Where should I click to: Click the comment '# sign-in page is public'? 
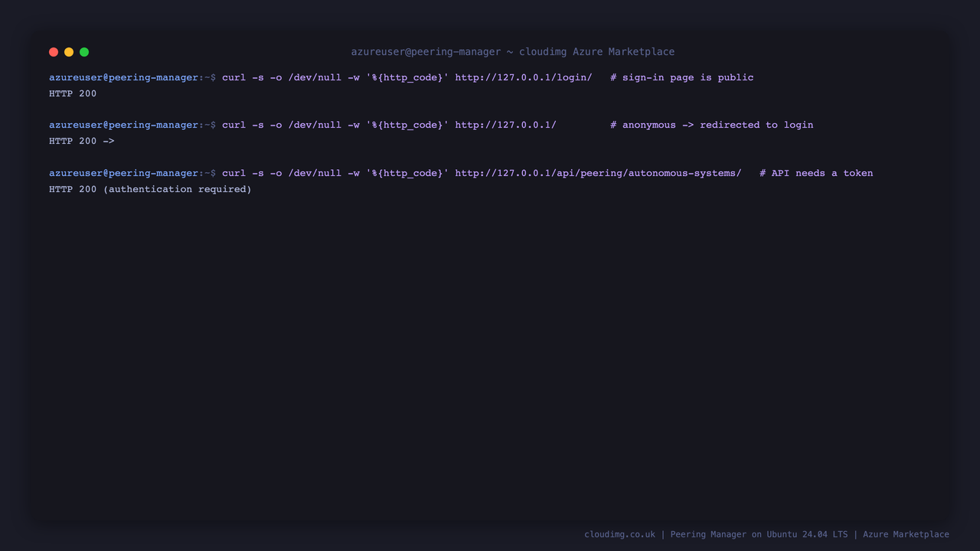(682, 77)
